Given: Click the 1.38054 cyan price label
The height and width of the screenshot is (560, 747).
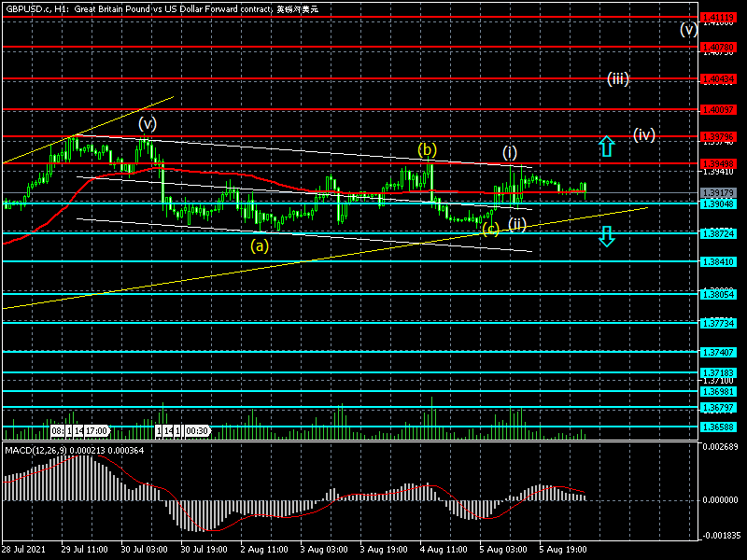Looking at the screenshot, I should (718, 294).
